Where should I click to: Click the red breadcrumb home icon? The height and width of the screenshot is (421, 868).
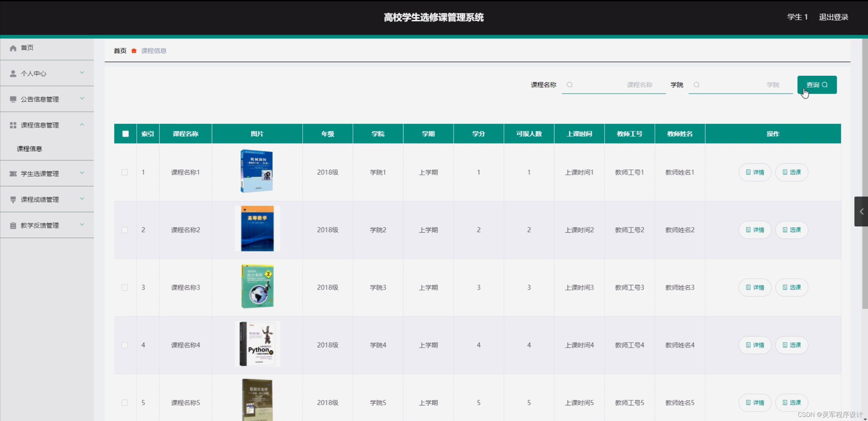134,51
